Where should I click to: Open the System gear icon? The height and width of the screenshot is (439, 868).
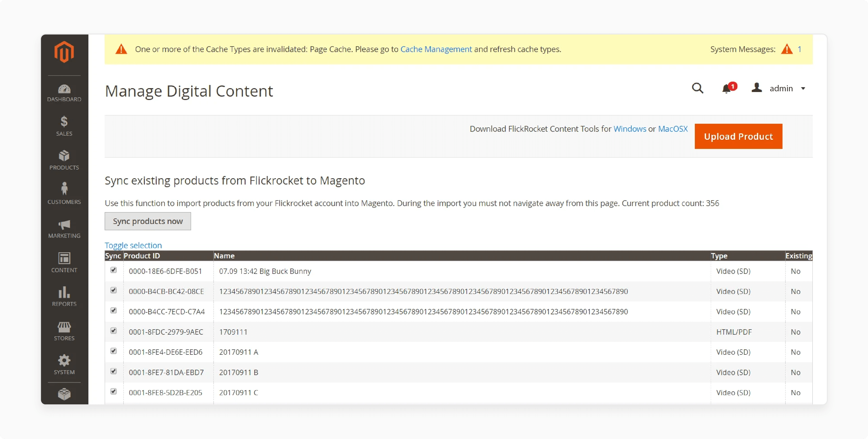[x=64, y=361]
